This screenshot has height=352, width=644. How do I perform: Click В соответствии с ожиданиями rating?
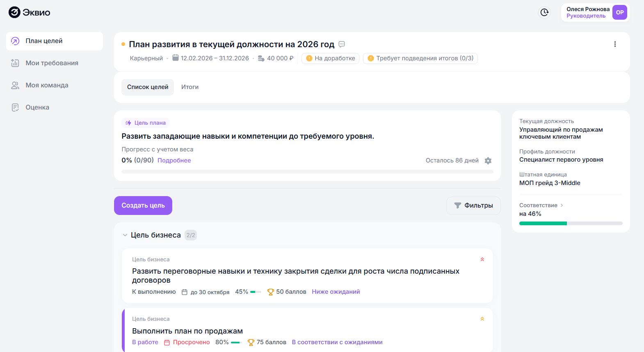[337, 342]
